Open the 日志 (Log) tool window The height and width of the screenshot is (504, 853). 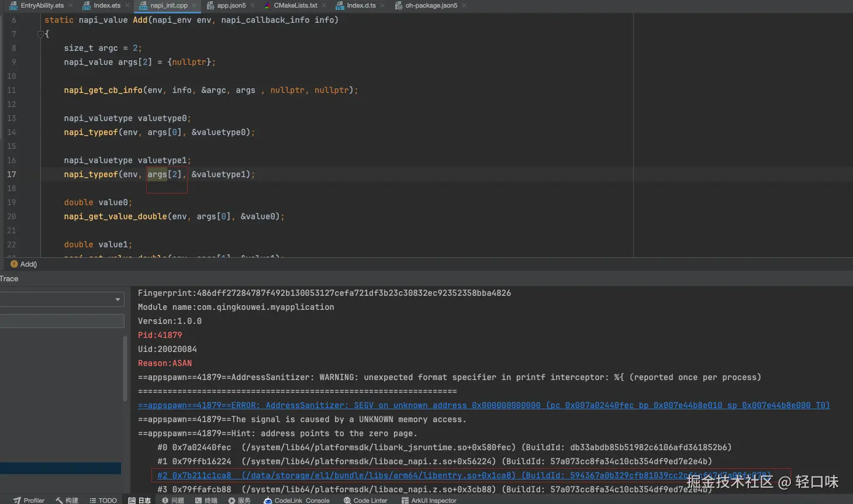pyautogui.click(x=139, y=500)
